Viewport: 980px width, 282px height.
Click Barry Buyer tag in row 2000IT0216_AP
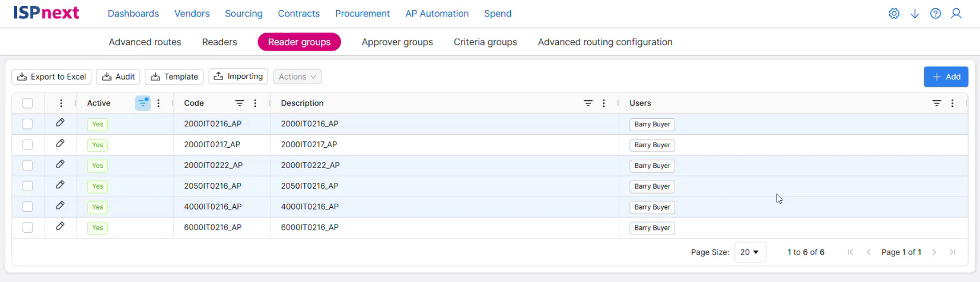[653, 125]
